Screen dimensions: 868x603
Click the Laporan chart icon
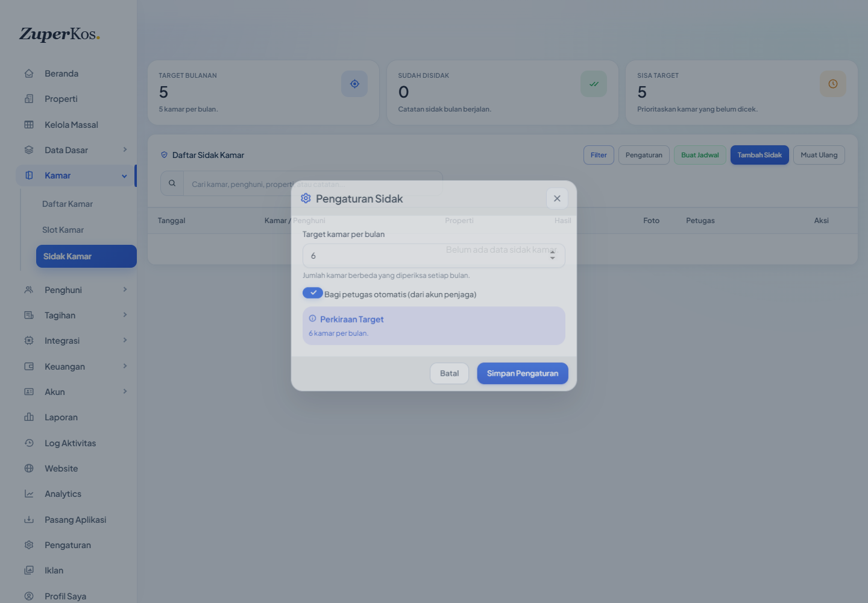(x=29, y=417)
